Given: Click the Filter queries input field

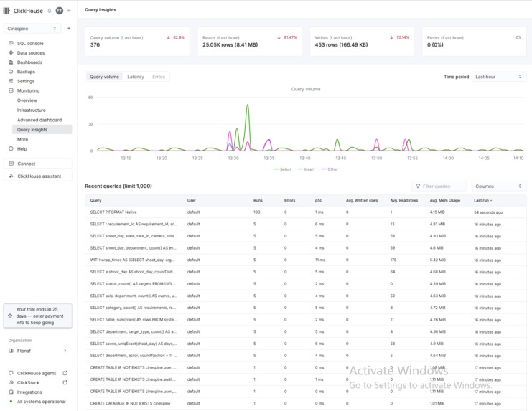Looking at the screenshot, I should coord(439,186).
